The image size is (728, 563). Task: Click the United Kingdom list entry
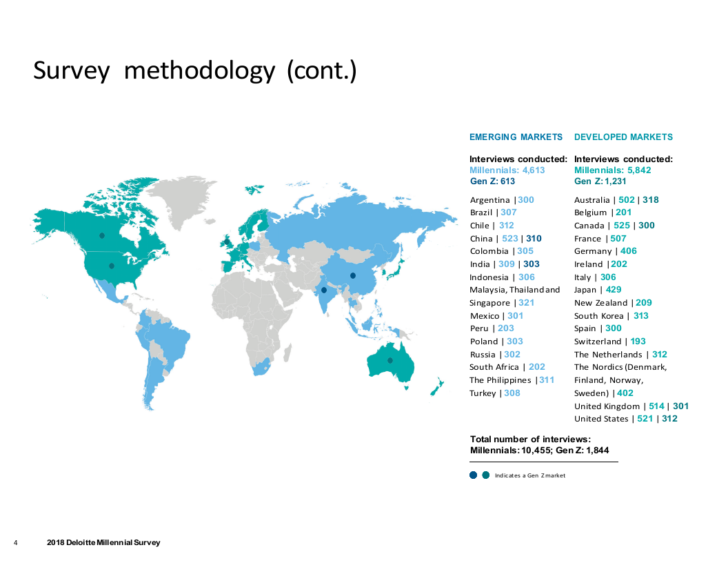(631, 406)
